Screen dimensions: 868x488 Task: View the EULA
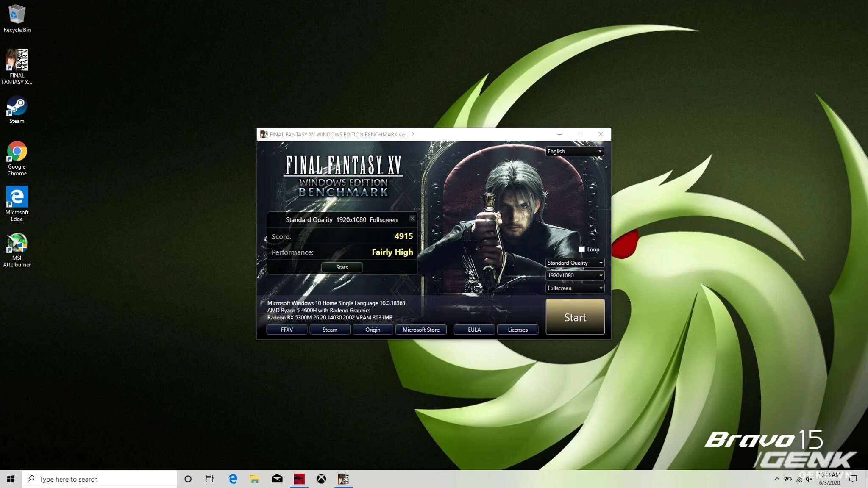pyautogui.click(x=474, y=330)
